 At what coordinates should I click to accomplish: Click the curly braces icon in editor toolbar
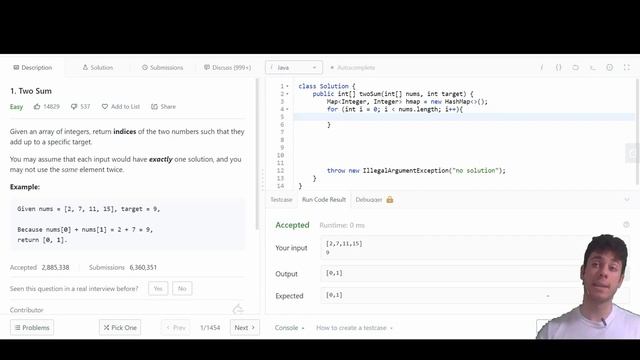tap(558, 67)
